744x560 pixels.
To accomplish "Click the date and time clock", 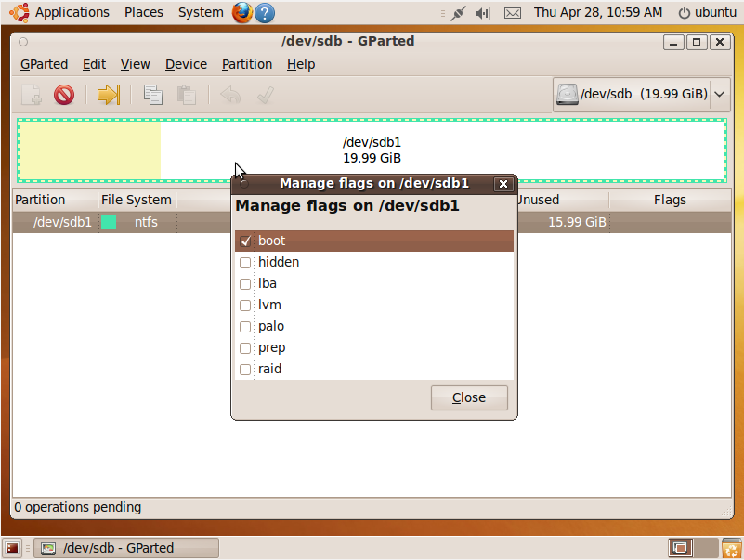I will (598, 12).
